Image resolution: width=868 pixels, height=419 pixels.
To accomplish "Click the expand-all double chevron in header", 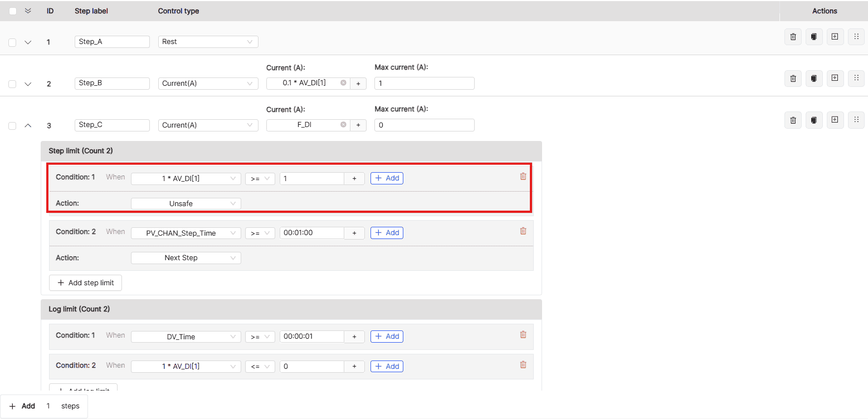I will point(28,11).
